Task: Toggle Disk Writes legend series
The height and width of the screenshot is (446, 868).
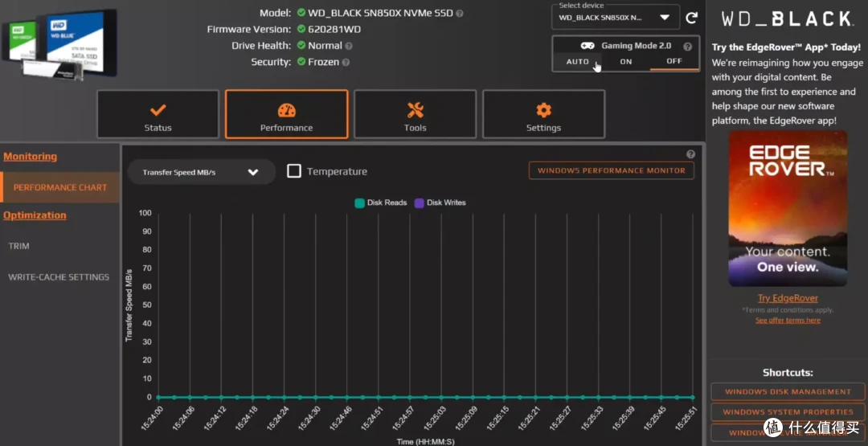Action: 440,203
